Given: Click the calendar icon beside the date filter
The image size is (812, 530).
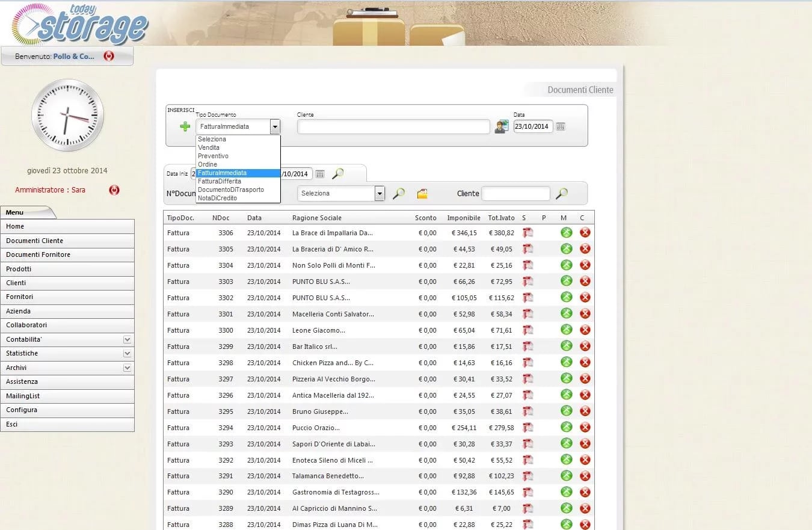Looking at the screenshot, I should click(x=320, y=174).
